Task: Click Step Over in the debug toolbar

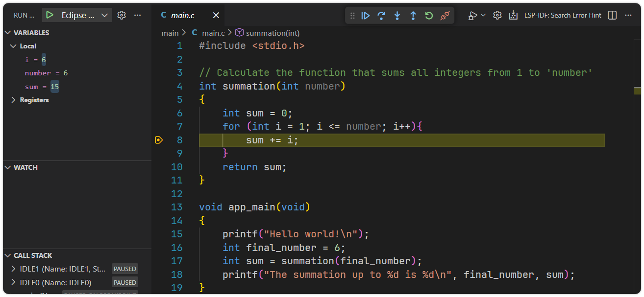Action: point(381,15)
